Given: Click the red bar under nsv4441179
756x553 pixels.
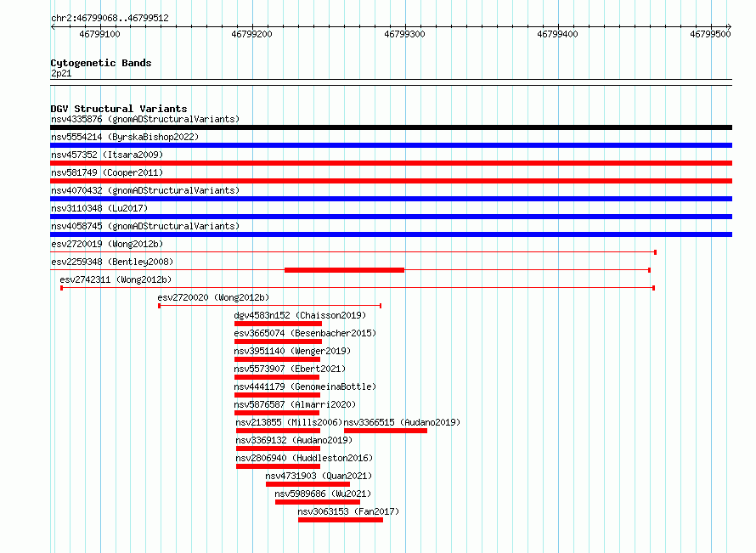Looking at the screenshot, I should (x=277, y=395).
